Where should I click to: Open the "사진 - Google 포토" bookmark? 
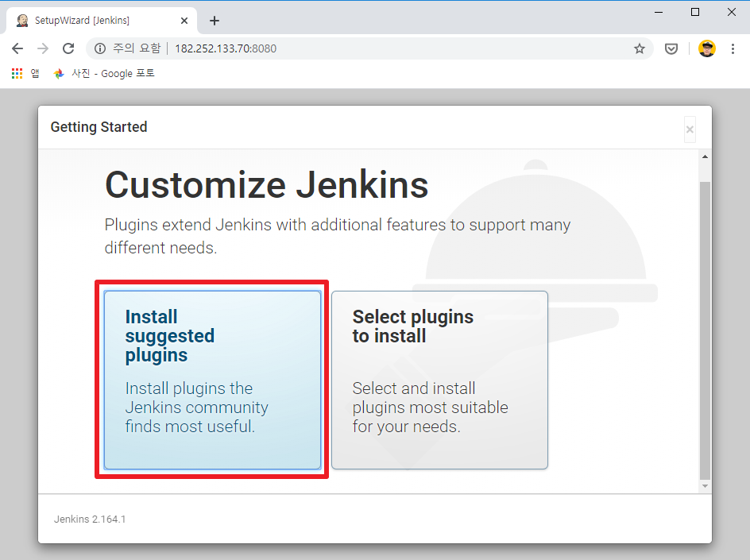point(103,73)
